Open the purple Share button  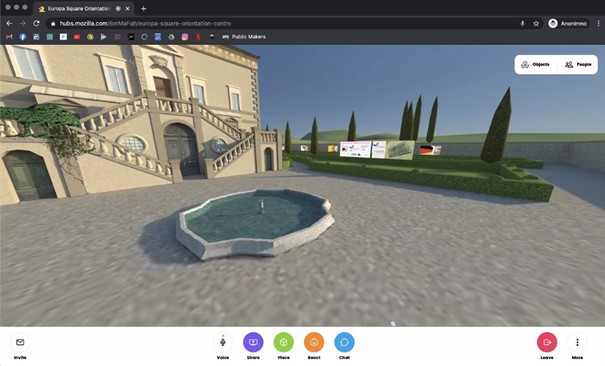coord(253,342)
